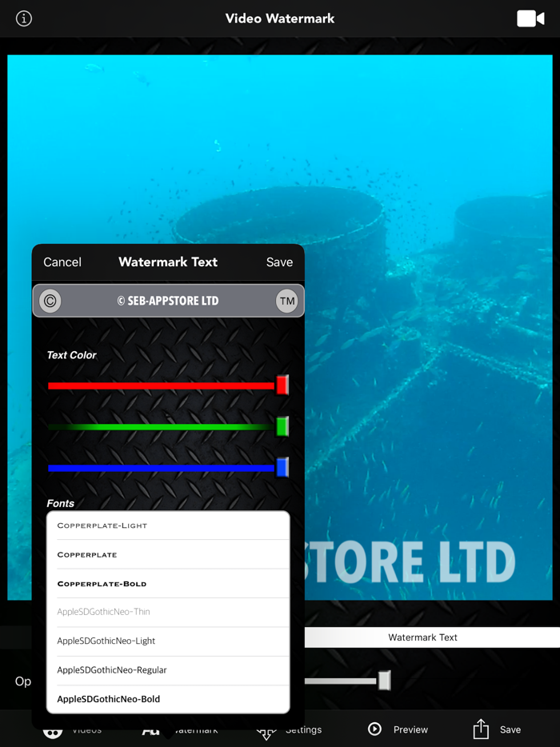Open the Preview tab label
The width and height of the screenshot is (560, 747).
[410, 729]
